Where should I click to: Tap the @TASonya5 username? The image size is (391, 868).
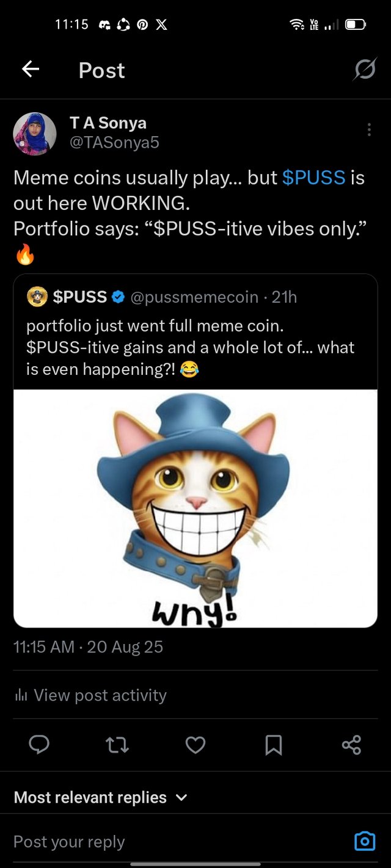[114, 142]
